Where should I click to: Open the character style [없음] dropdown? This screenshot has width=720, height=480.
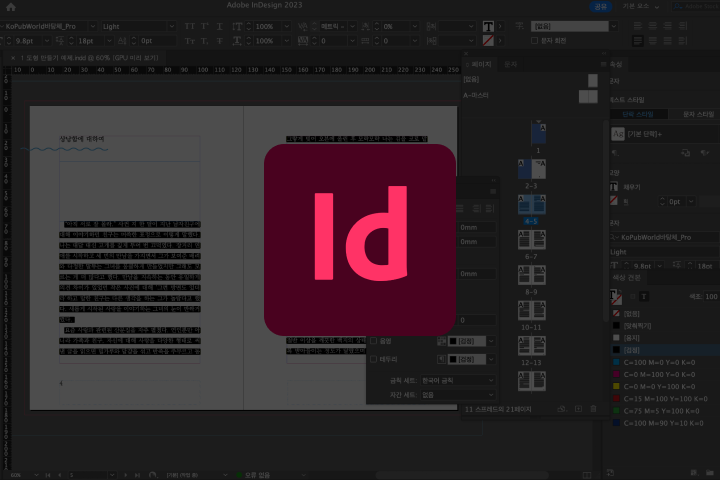(x=613, y=26)
